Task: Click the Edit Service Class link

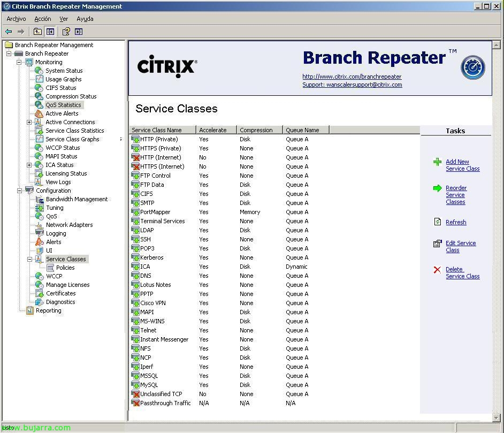Action: pyautogui.click(x=461, y=247)
